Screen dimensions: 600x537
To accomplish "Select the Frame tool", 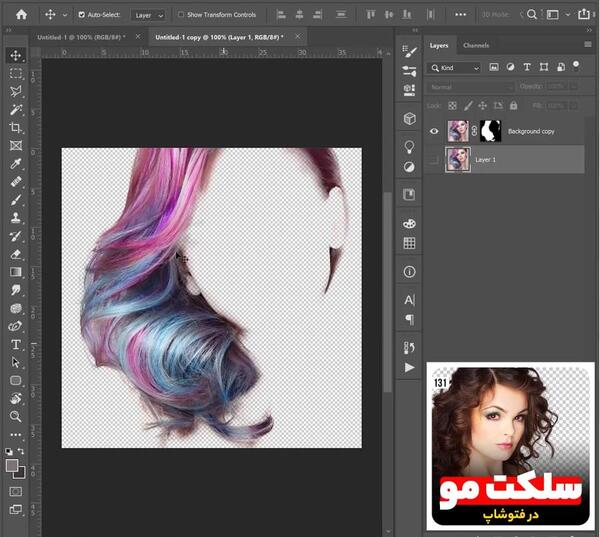I will pos(16,145).
